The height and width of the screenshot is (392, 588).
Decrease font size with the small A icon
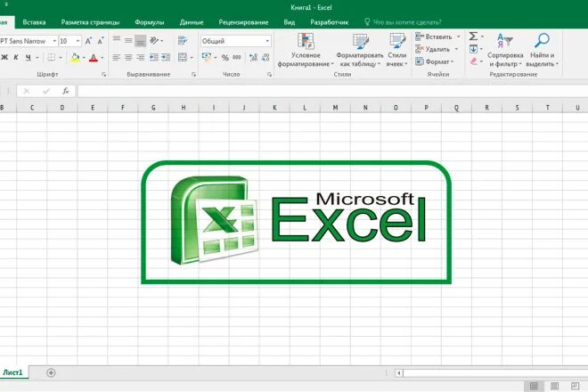click(x=101, y=41)
